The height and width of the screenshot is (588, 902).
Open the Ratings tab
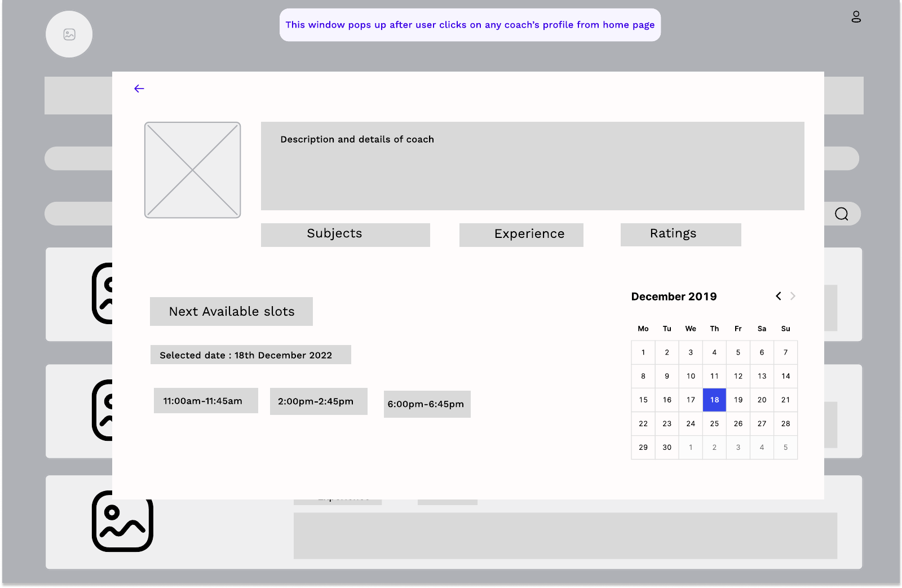pyautogui.click(x=681, y=235)
